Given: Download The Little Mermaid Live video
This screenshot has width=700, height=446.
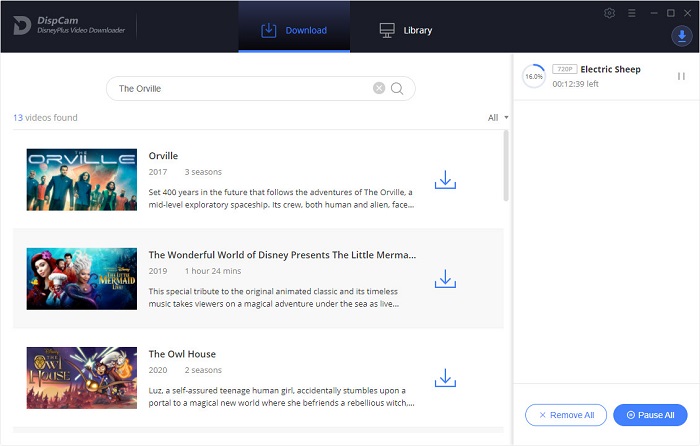Looking at the screenshot, I should point(445,279).
